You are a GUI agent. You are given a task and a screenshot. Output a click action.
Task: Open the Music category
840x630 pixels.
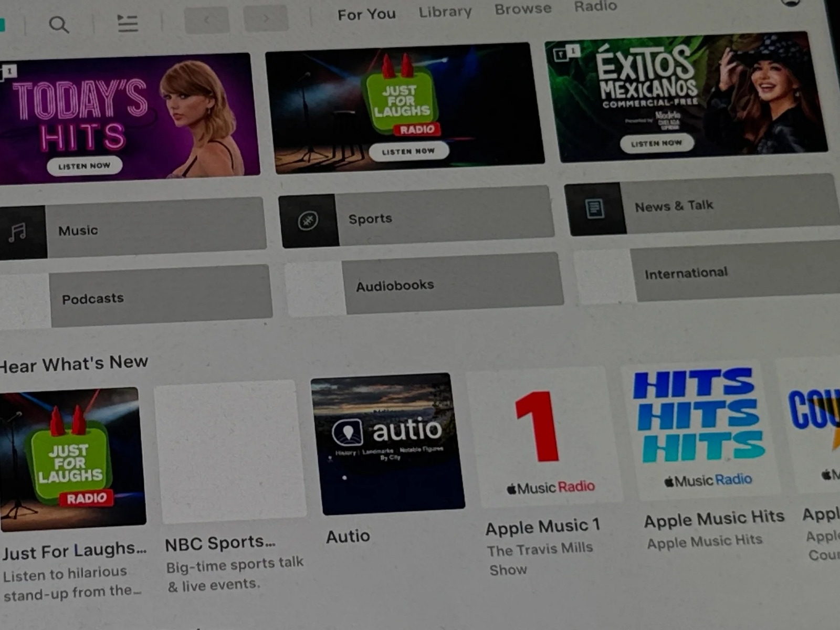(x=132, y=229)
